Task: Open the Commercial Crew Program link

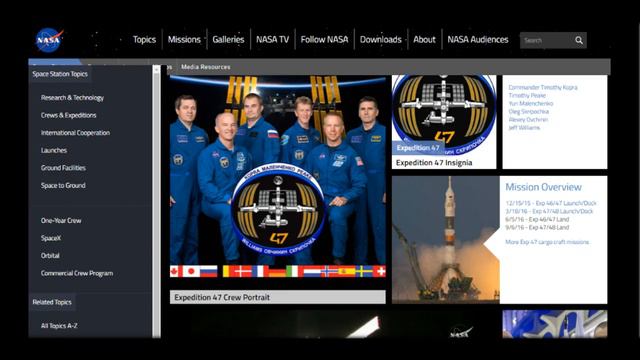Action: [77, 273]
